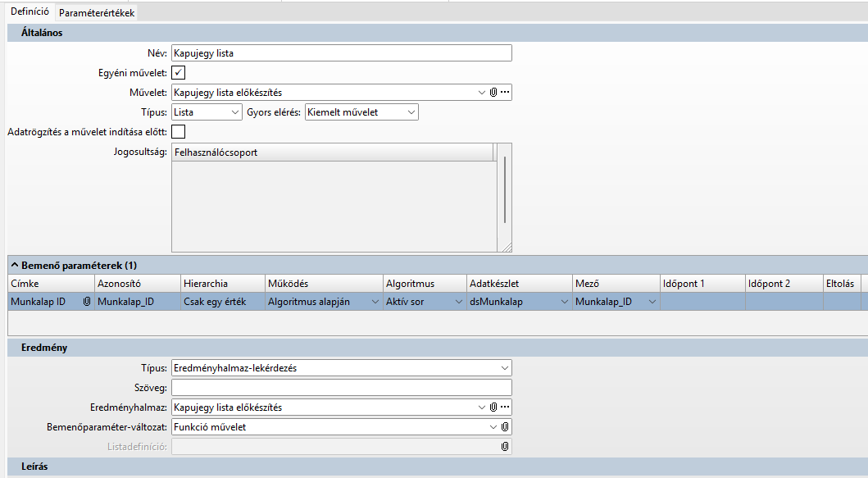Click the Azonosító column header

137,284
